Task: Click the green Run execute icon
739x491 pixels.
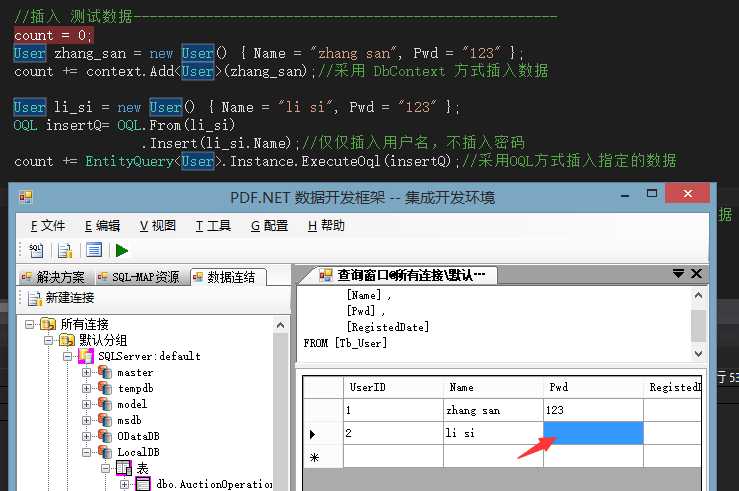Action: pos(122,250)
